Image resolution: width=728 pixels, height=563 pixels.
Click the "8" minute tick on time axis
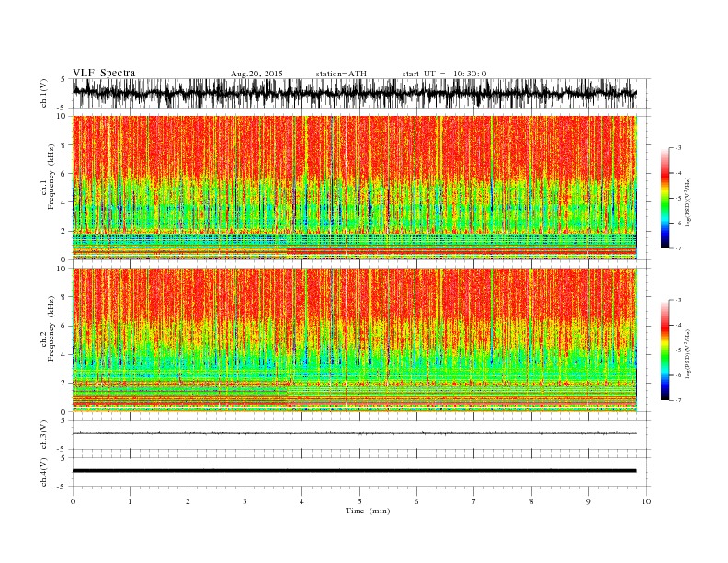pos(531,501)
